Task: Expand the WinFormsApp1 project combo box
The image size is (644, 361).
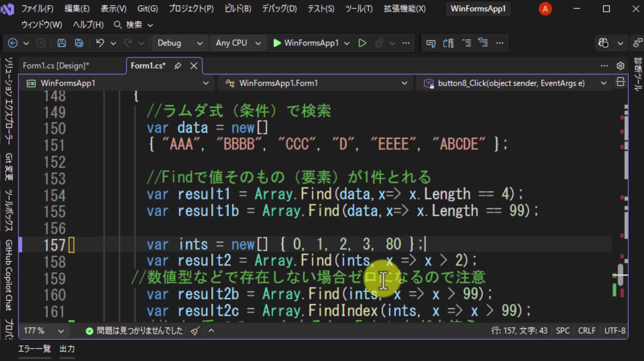Action: 117,83
